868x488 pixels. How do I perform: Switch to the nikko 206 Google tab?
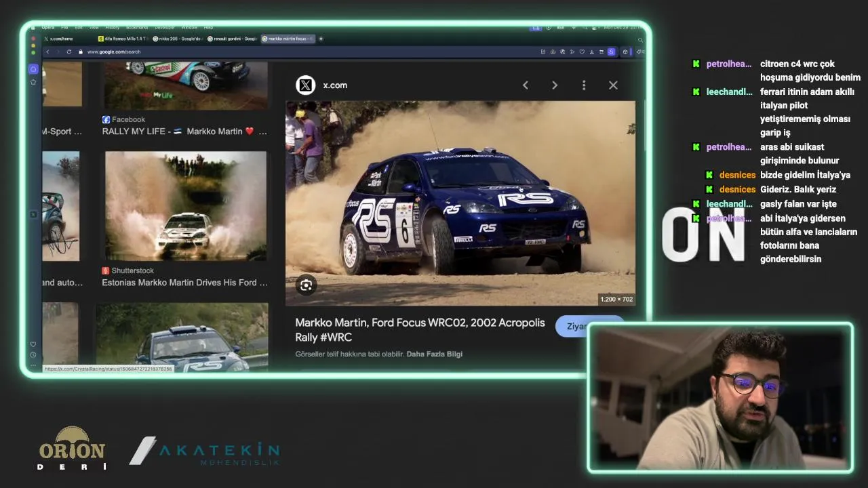click(x=178, y=39)
